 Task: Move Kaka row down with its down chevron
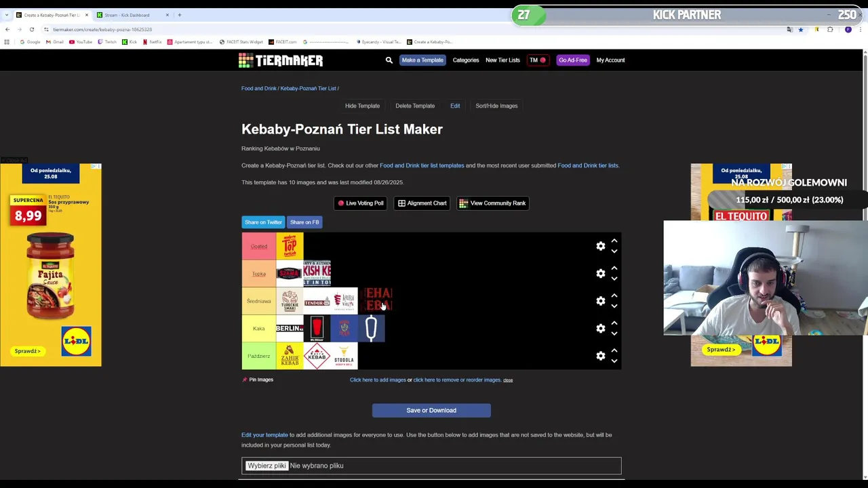[614, 333]
